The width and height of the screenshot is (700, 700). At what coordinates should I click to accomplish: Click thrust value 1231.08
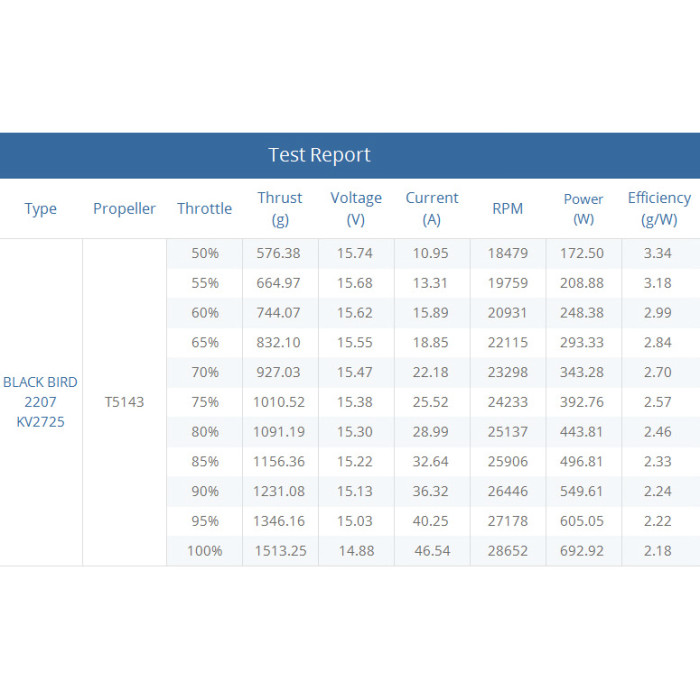[x=279, y=492]
